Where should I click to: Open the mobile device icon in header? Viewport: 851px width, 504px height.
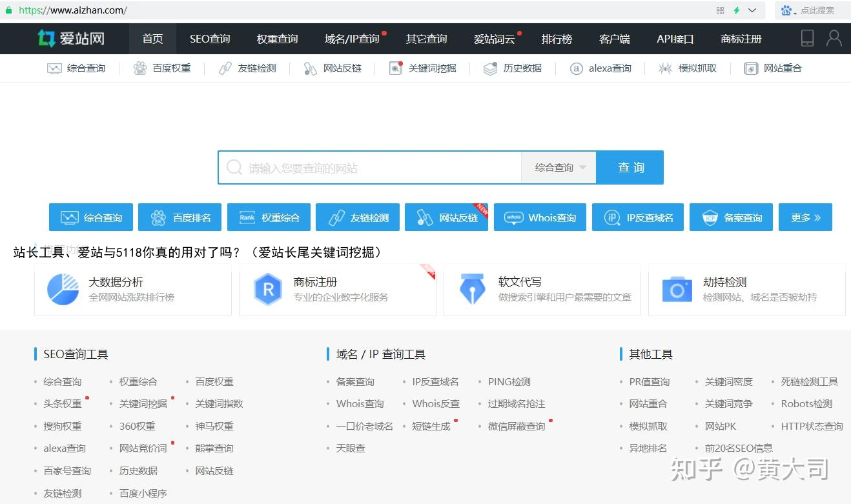coord(807,38)
